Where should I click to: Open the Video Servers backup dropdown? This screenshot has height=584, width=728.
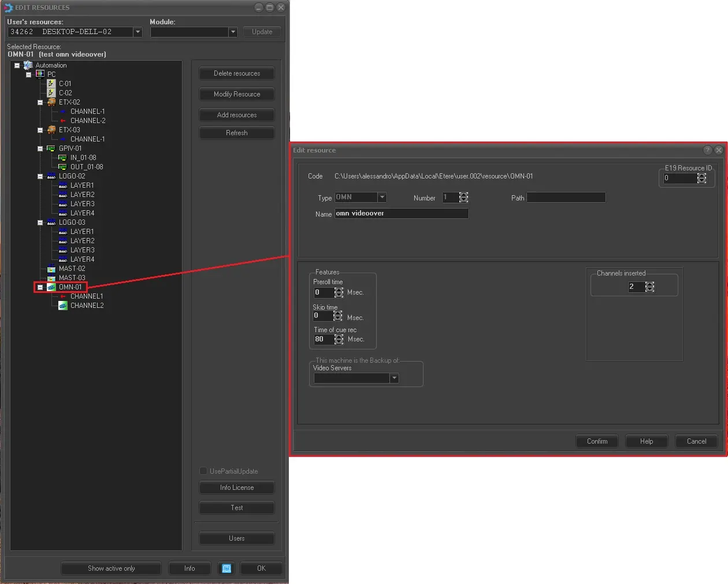394,378
